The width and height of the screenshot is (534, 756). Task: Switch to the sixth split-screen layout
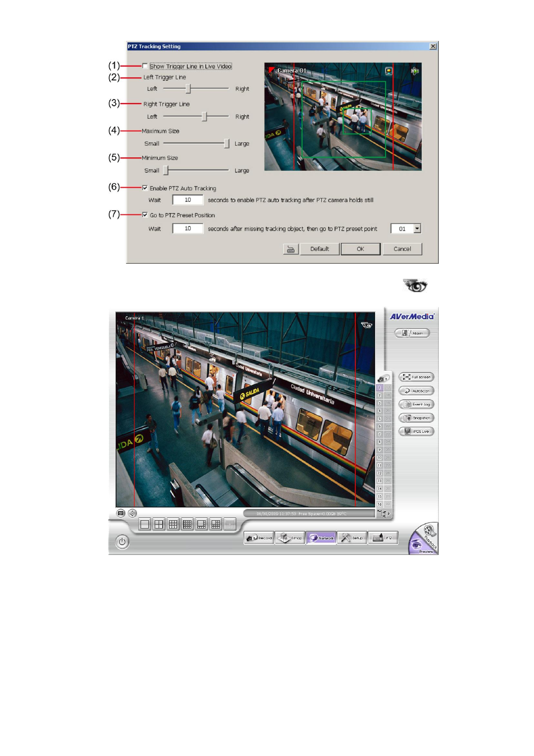[x=216, y=525]
